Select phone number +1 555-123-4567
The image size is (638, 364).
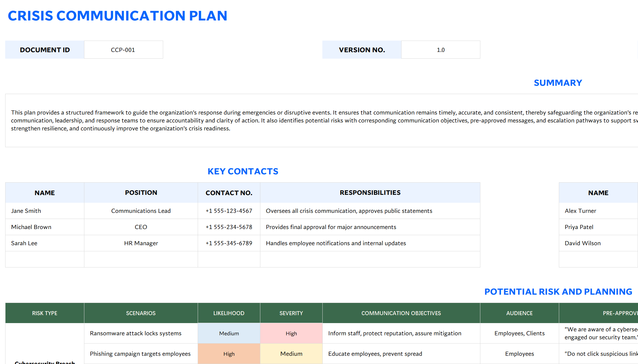pos(229,211)
